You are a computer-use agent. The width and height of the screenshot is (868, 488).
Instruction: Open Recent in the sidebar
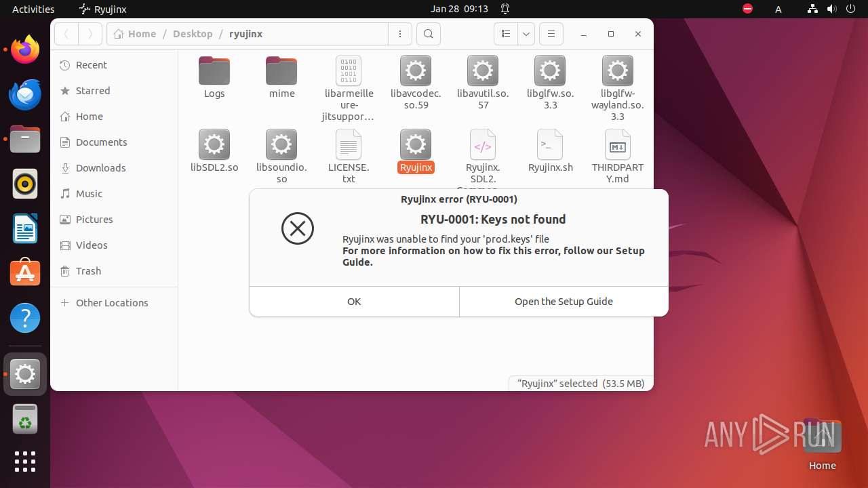click(x=114, y=65)
